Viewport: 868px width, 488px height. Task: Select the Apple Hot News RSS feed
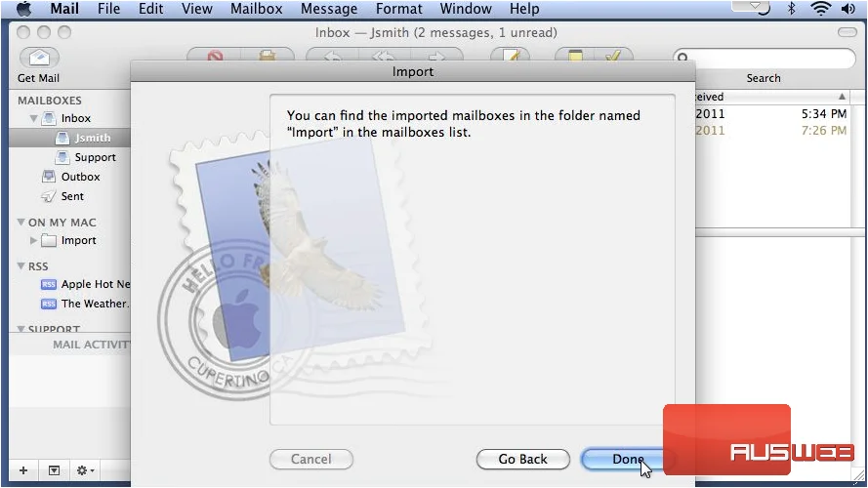tap(96, 284)
